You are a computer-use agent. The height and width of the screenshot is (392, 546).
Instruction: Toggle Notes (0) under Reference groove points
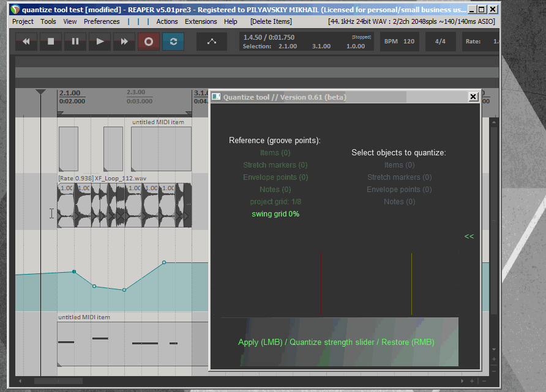[275, 190]
